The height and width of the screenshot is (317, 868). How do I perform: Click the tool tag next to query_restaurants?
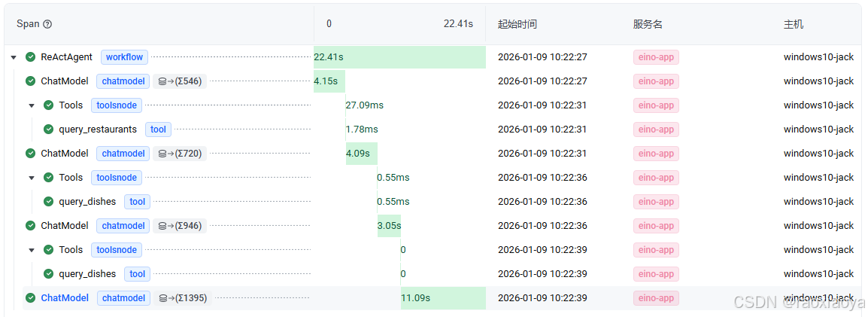coord(158,130)
